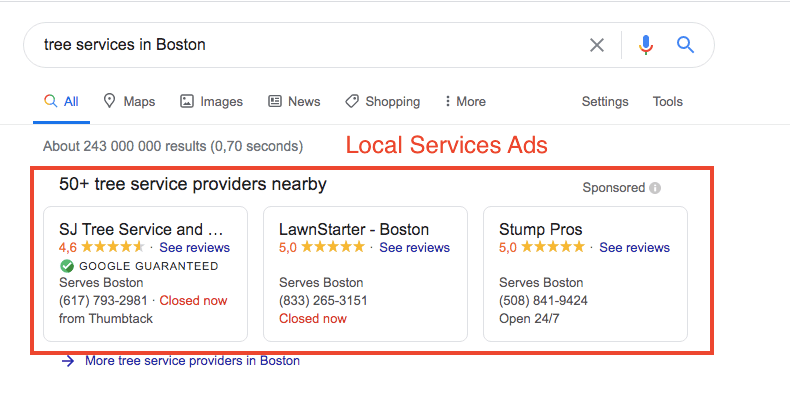This screenshot has width=790, height=394.
Task: Open More tree service providers in Boston link
Action: pos(192,361)
